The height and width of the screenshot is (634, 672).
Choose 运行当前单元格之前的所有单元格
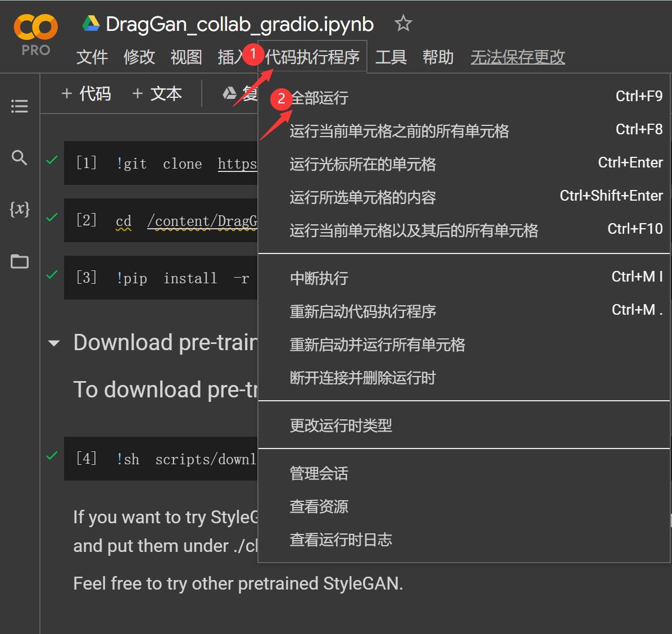[x=464, y=131]
